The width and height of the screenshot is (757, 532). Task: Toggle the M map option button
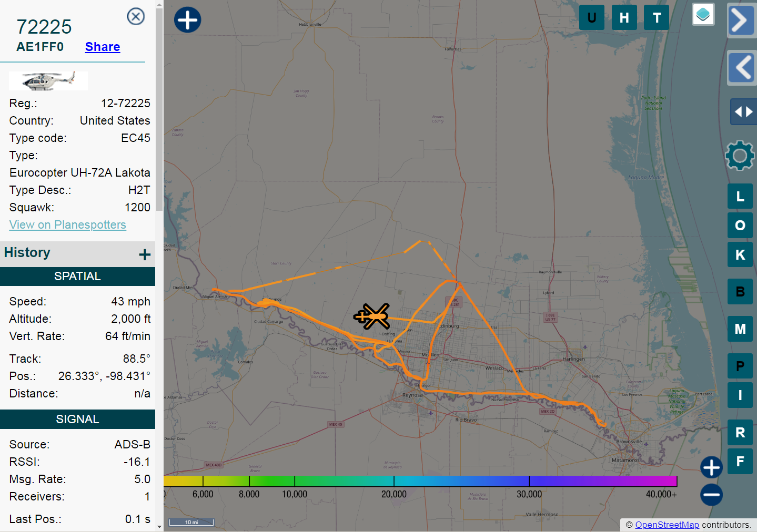[x=740, y=329]
